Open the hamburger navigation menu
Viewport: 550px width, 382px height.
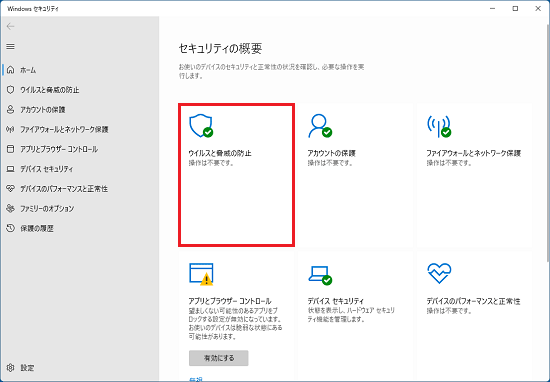[x=11, y=46]
